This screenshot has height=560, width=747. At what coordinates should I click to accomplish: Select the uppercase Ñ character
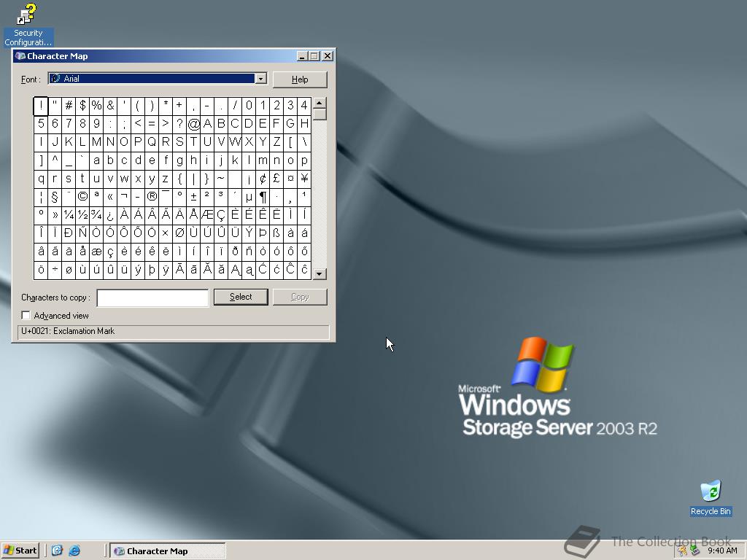(x=82, y=233)
